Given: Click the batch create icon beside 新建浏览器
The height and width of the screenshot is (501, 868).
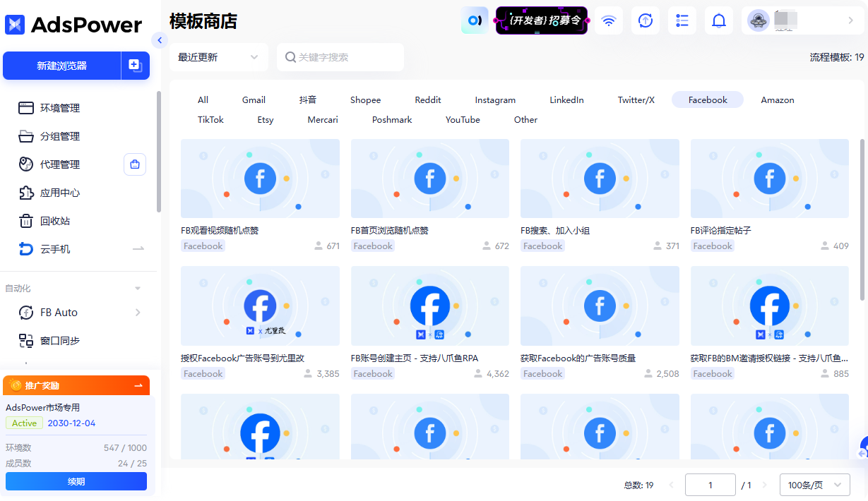Looking at the screenshot, I should pyautogui.click(x=136, y=66).
